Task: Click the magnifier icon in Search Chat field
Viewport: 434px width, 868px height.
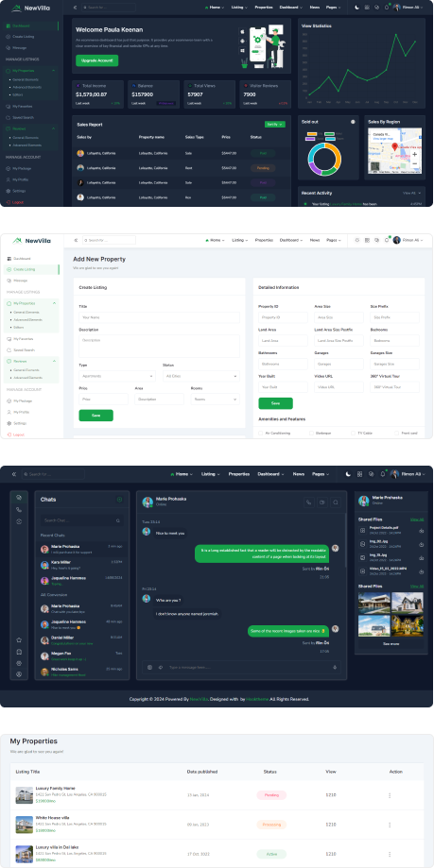Action: point(117,520)
